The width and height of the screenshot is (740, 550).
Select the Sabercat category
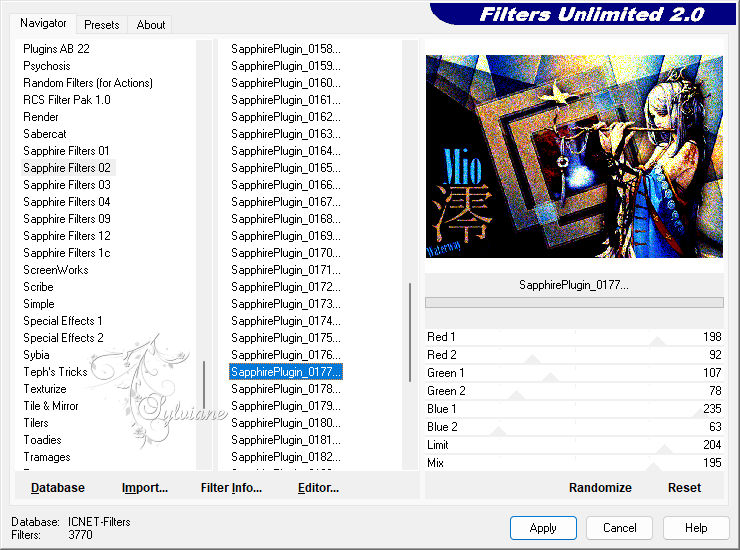point(45,134)
